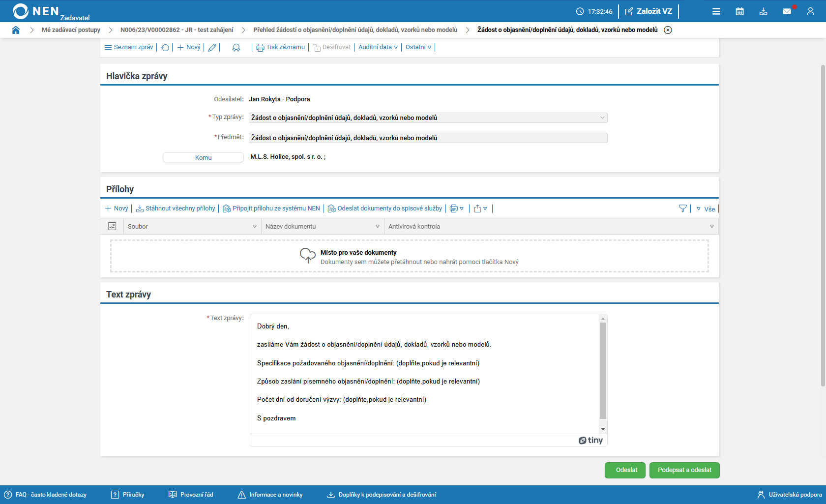Open the Ostatní dropdown menu

(x=418, y=47)
